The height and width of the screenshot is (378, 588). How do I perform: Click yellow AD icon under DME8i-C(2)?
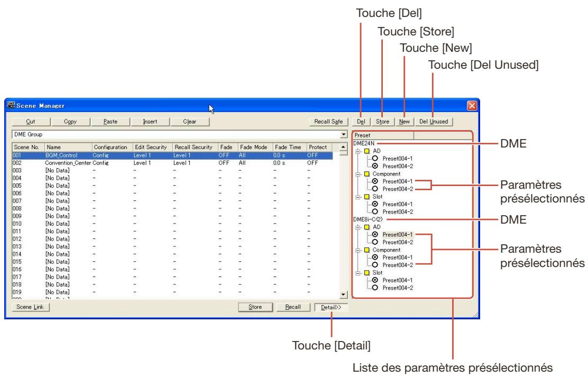(367, 227)
